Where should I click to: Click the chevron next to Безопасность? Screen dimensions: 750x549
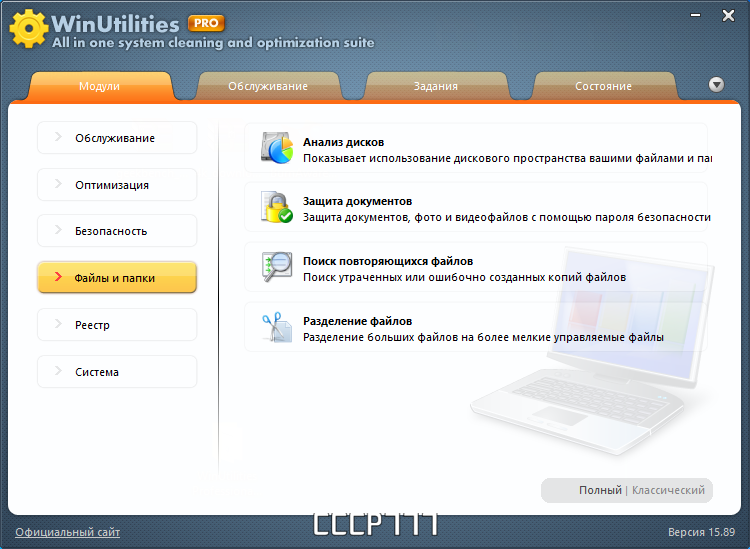[58, 230]
